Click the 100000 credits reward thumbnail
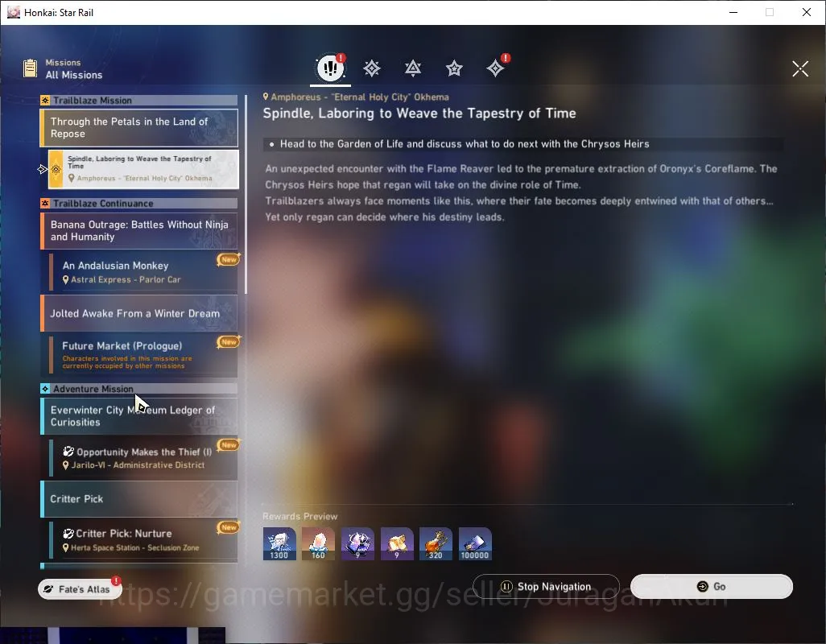This screenshot has height=644, width=826. [x=475, y=543]
